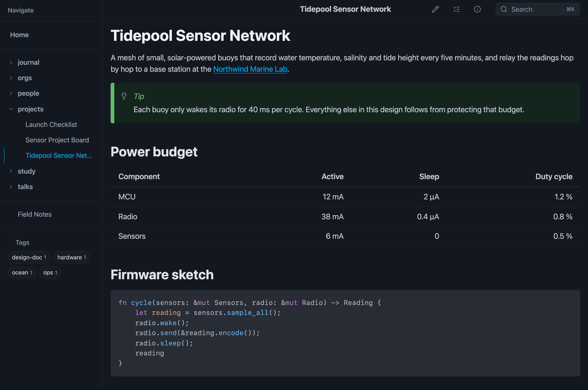The width and height of the screenshot is (588, 390).
Task: Click the orgs folder label
Action: (25, 78)
